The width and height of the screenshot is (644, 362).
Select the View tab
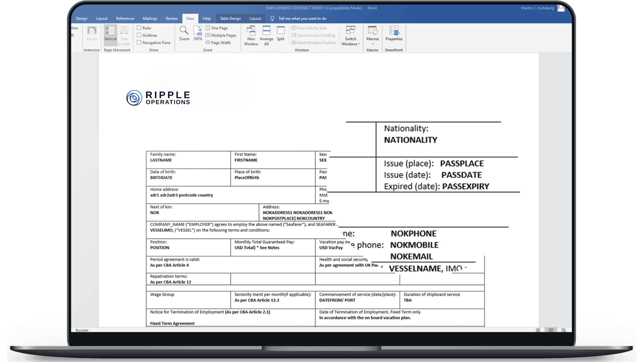190,18
